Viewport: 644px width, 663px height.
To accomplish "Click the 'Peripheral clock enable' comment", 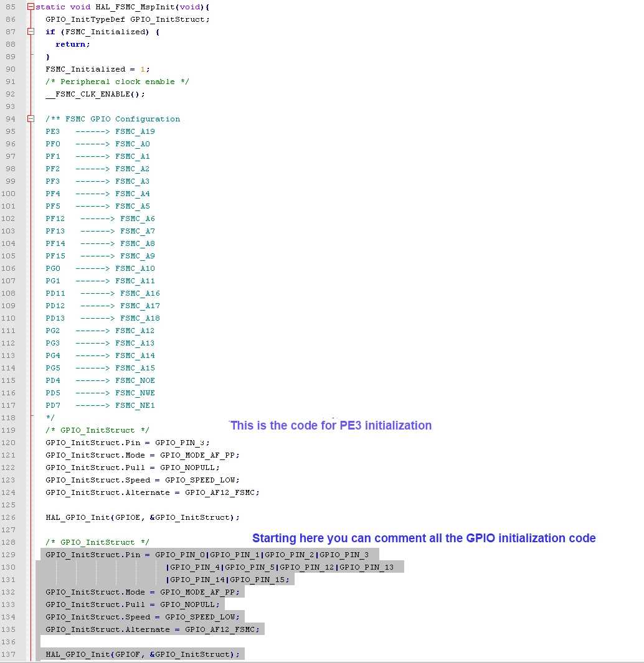I will (x=117, y=82).
